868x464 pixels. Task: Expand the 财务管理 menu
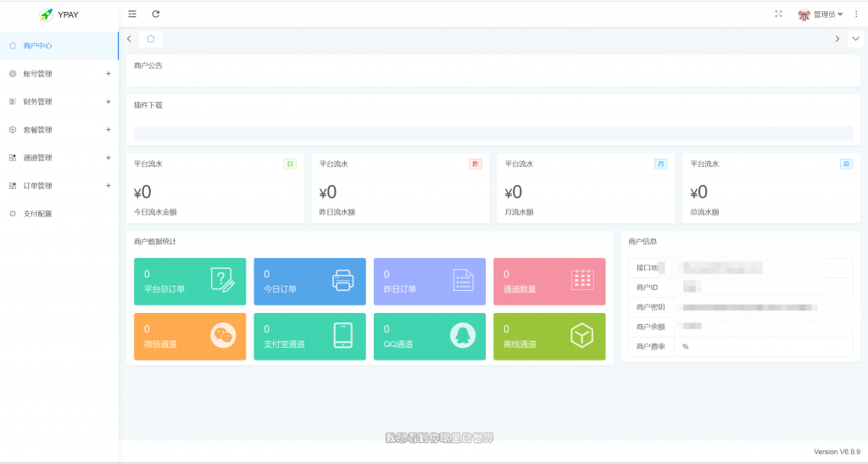[x=58, y=102]
